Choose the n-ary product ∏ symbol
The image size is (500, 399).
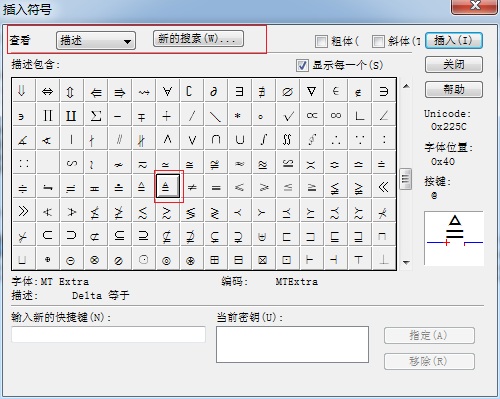48,115
